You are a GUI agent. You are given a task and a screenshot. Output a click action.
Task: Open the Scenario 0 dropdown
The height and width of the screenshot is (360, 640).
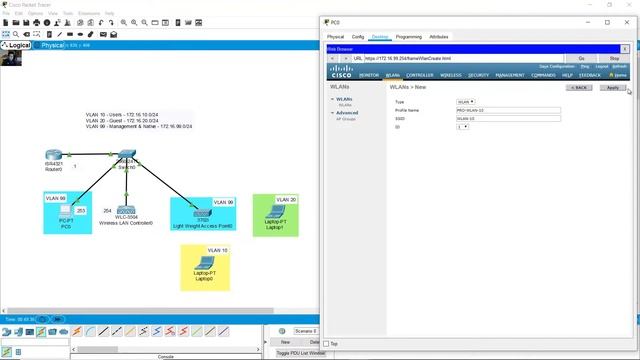305,331
